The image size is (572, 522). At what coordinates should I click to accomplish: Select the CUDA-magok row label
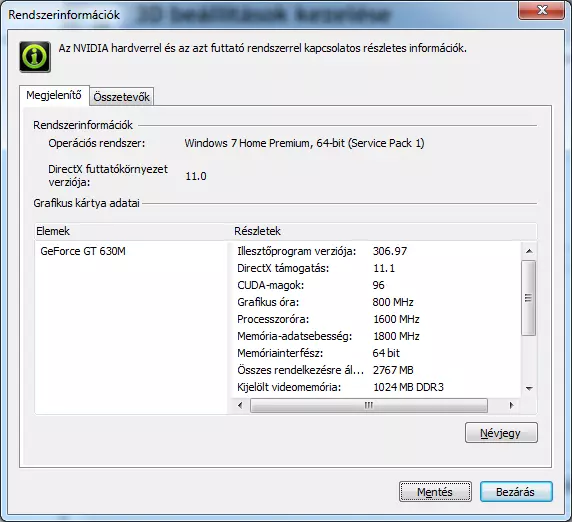270,285
